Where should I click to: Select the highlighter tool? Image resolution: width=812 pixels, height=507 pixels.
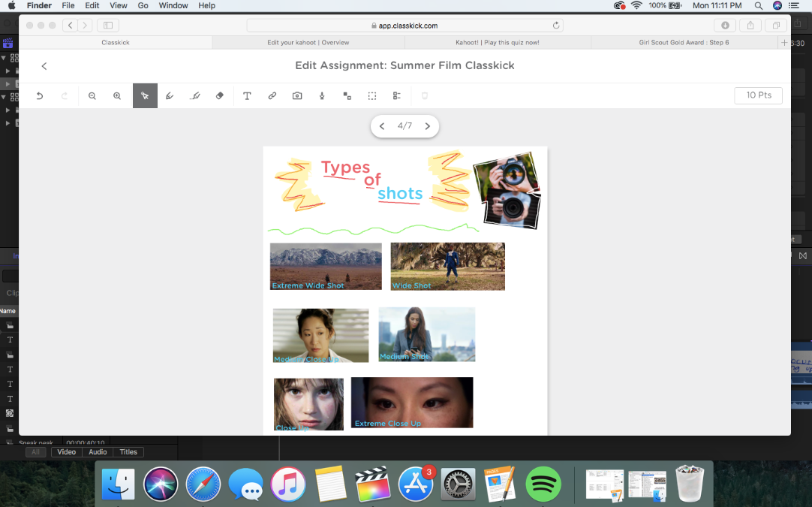pos(195,96)
